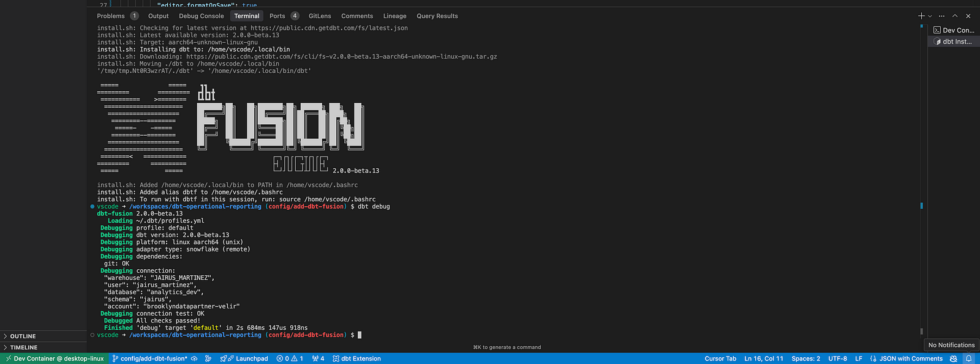Image resolution: width=980 pixels, height=364 pixels.
Task: Open the forwarded ports indicator showing 4
Action: pos(318,359)
